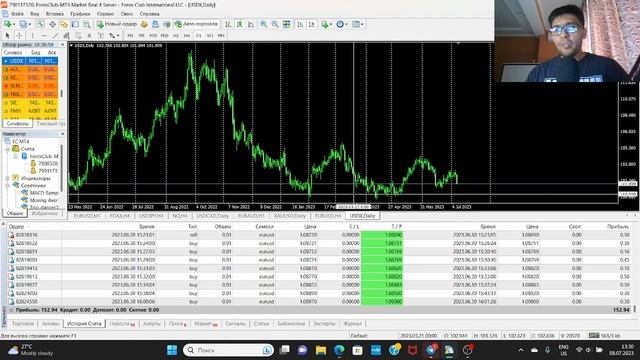This screenshot has height=360, width=640.
Task: Click the taskbar Поиск search box
Action: [229, 350]
